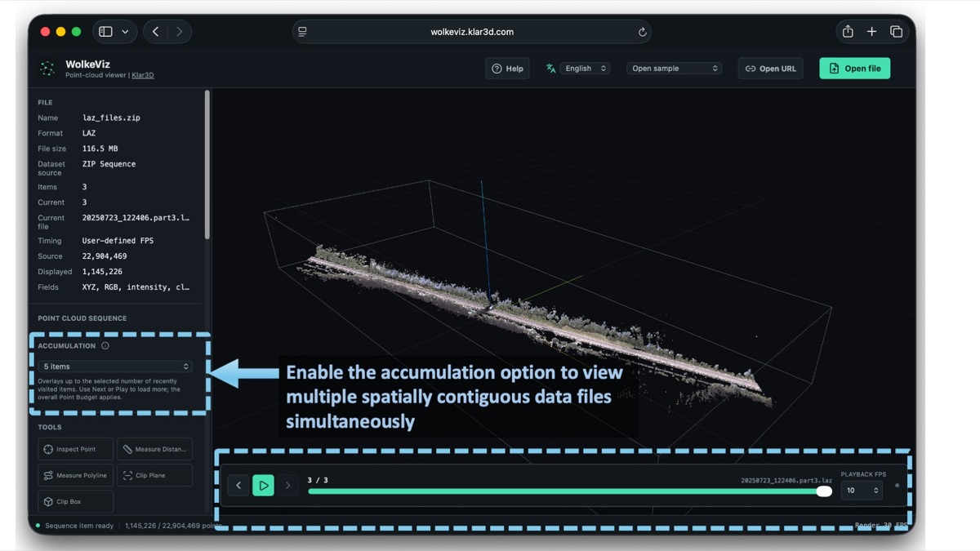Click the Current file value in sidebar

coord(136,218)
